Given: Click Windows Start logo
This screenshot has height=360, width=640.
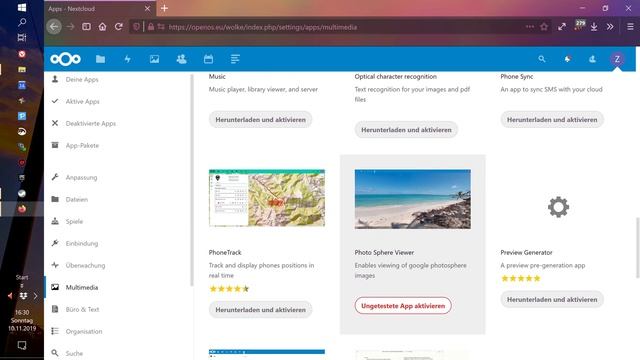Looking at the screenshot, I should (22, 7).
